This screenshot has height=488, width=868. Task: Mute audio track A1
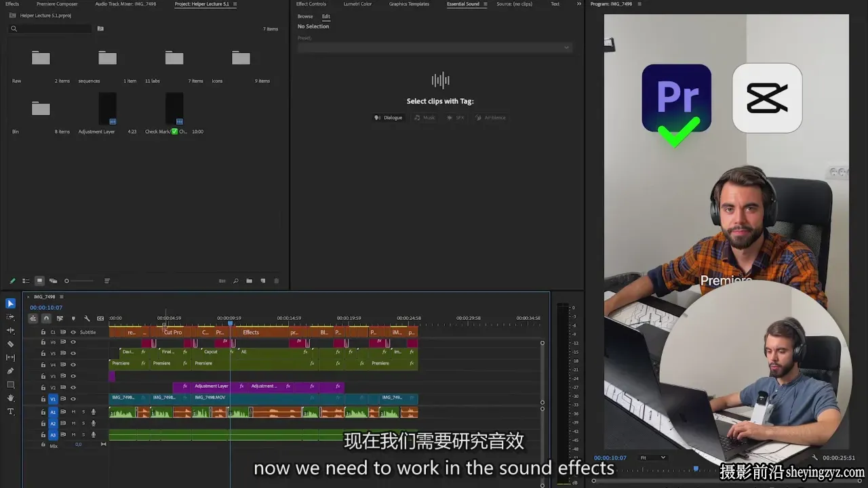[73, 412]
